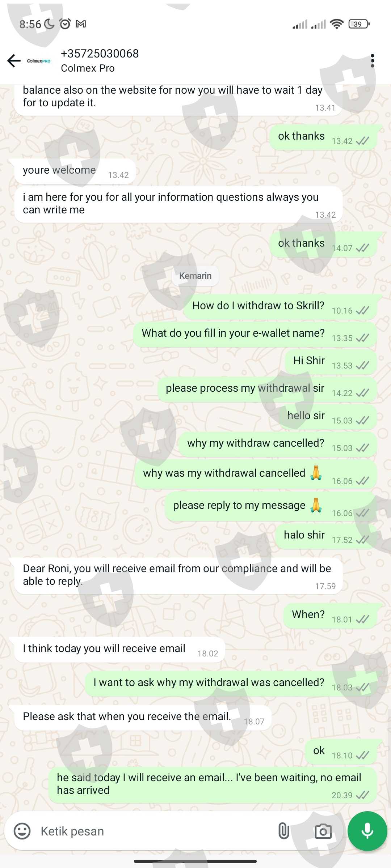Tap the 'youre welcome' message bubble
391x868 pixels.
pos(75,171)
